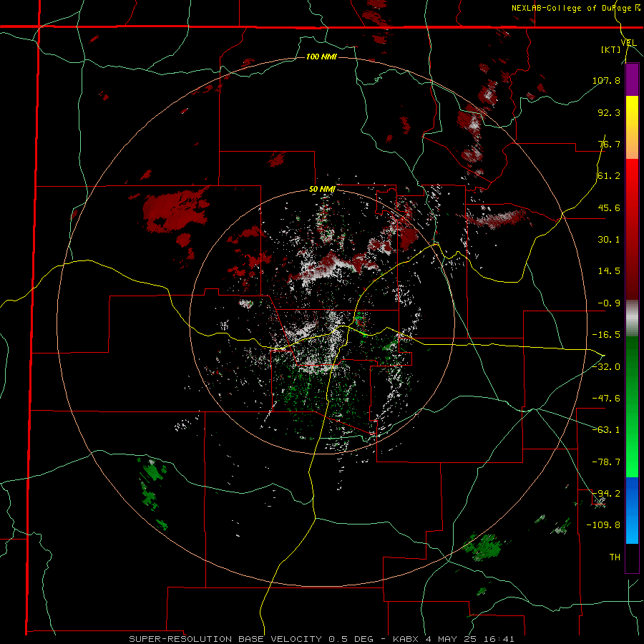Image resolution: width=644 pixels, height=644 pixels.
Task: Click the 45.6 legend value
Action: pos(609,208)
